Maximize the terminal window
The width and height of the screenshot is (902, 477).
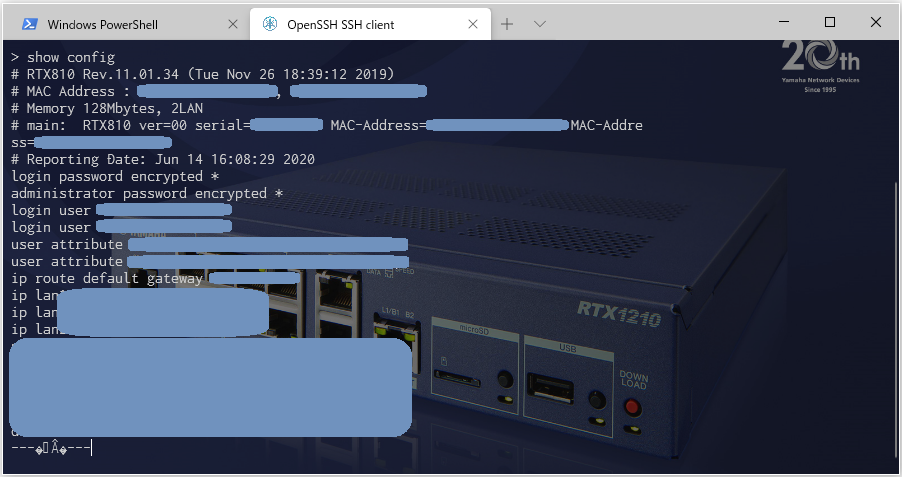point(830,22)
